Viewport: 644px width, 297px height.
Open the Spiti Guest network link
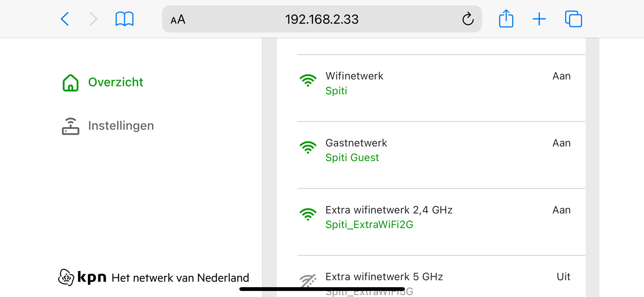(352, 158)
